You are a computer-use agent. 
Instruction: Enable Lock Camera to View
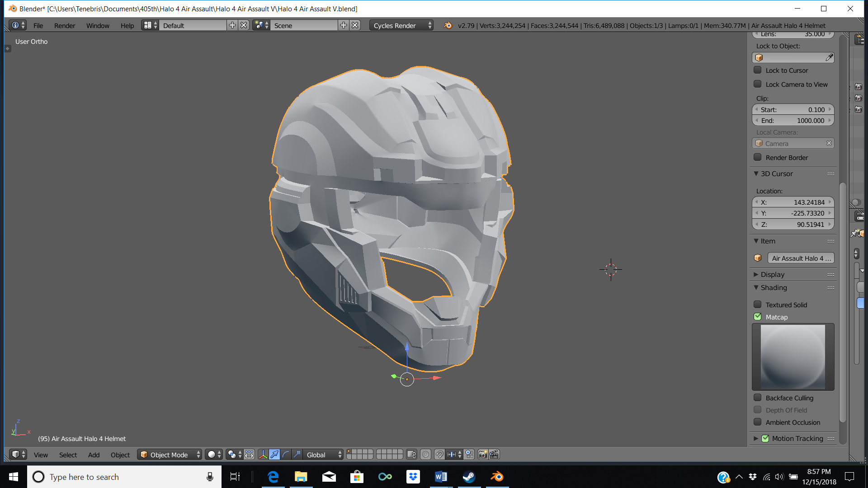pos(758,84)
